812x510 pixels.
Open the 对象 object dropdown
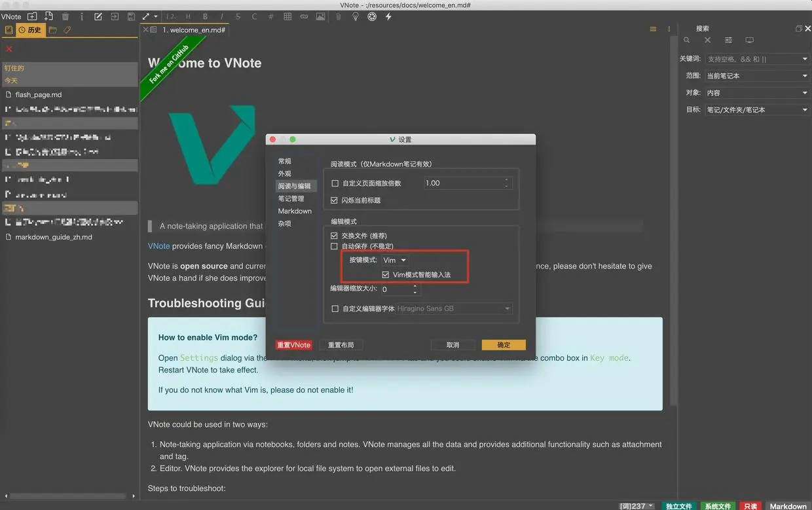tap(757, 93)
